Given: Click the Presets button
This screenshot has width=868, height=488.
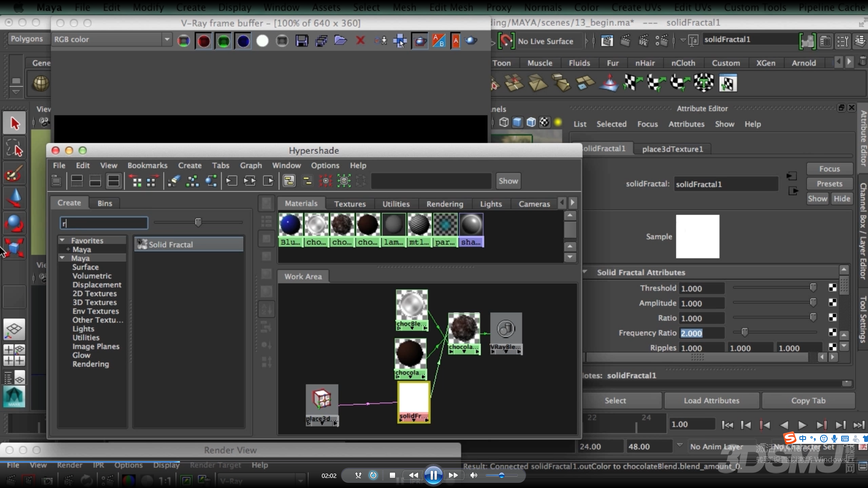Looking at the screenshot, I should pyautogui.click(x=829, y=184).
